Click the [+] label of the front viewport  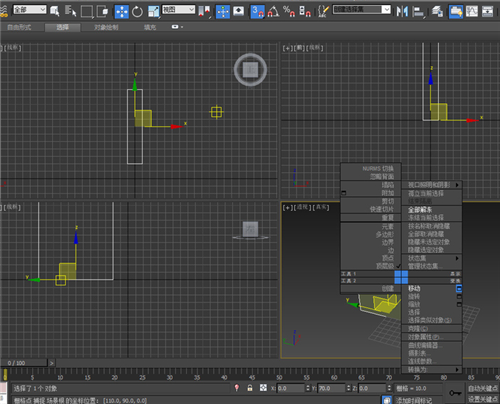click(x=287, y=48)
